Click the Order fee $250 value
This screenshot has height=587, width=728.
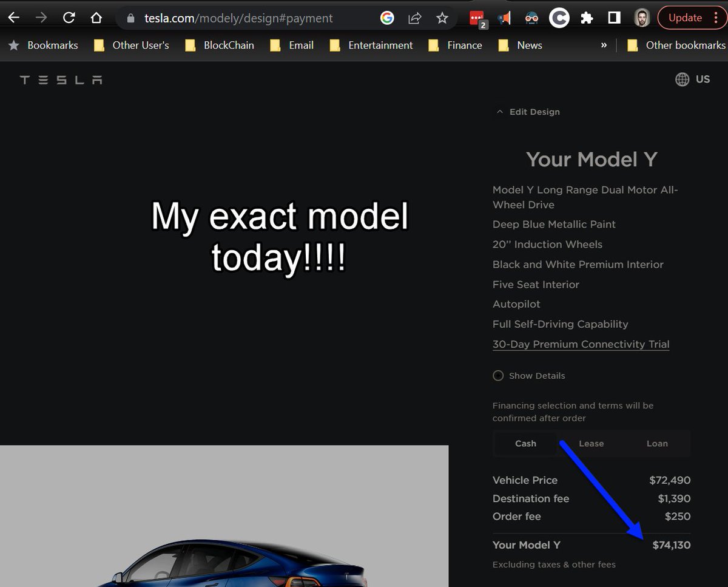[x=678, y=517]
